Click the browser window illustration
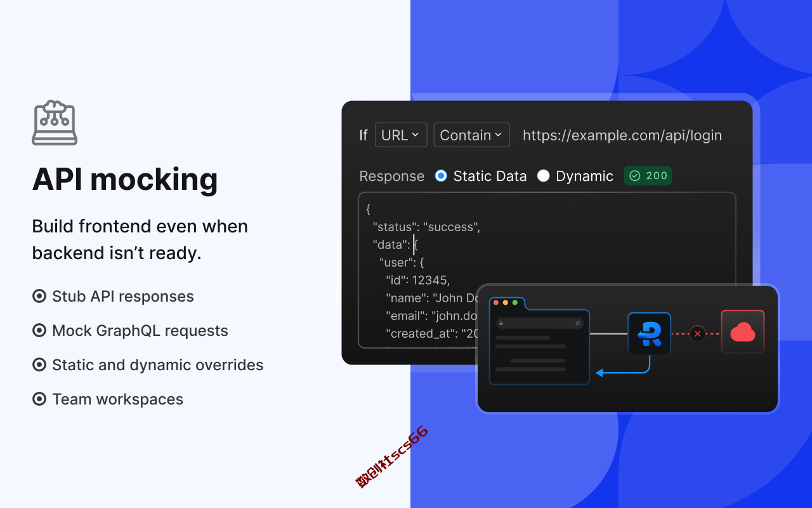The width and height of the screenshot is (812, 508). (x=539, y=341)
